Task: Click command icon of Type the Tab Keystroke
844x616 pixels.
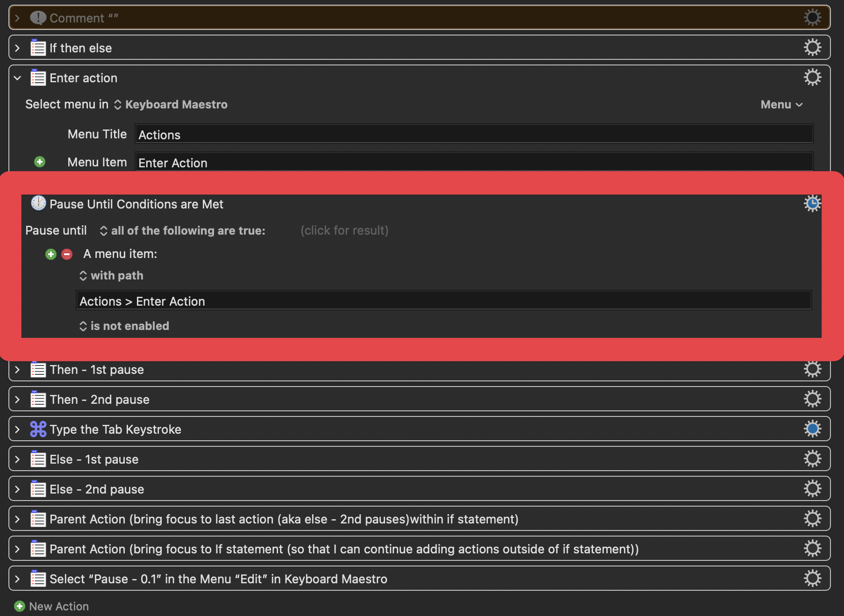Action: click(38, 429)
